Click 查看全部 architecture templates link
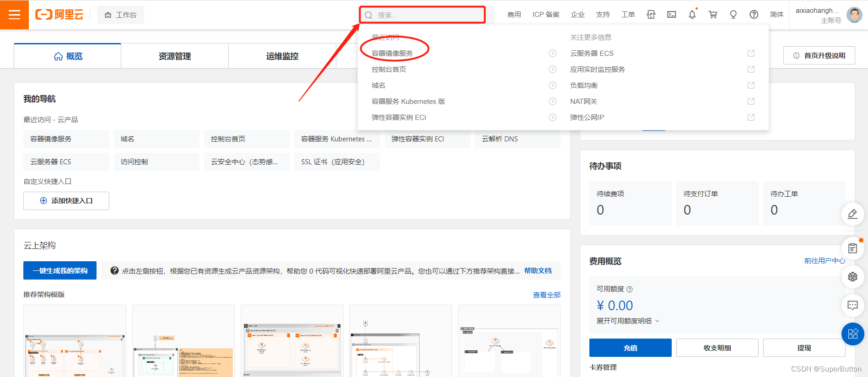The height and width of the screenshot is (377, 868). coord(547,295)
